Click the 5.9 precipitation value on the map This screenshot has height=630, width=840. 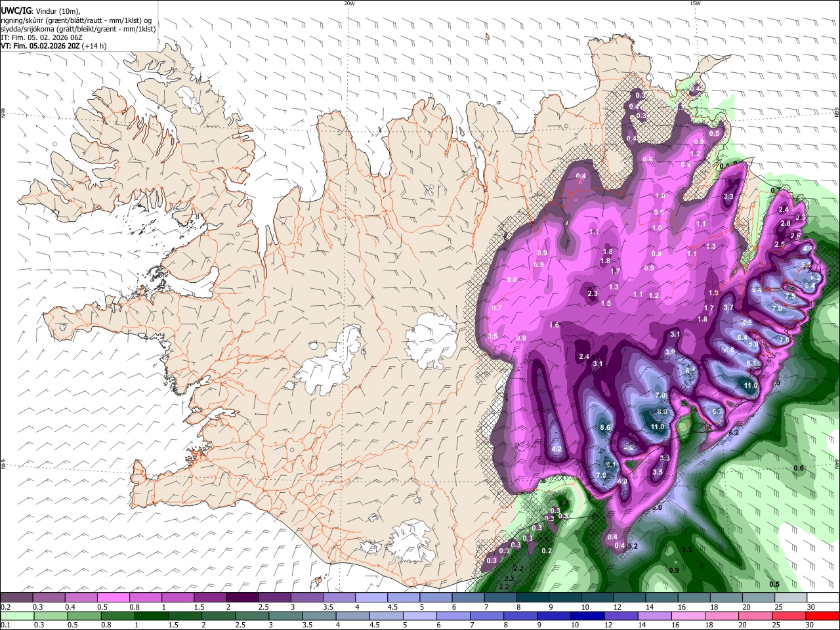point(753,345)
